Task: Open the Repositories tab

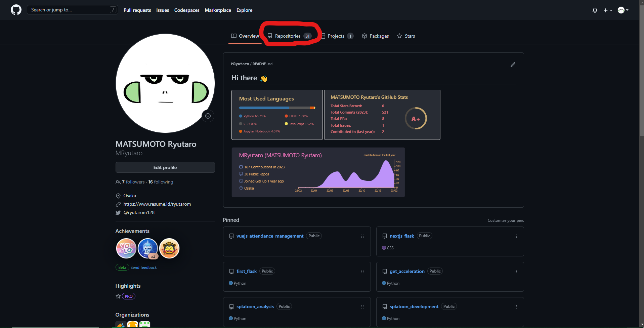Action: tap(290, 36)
